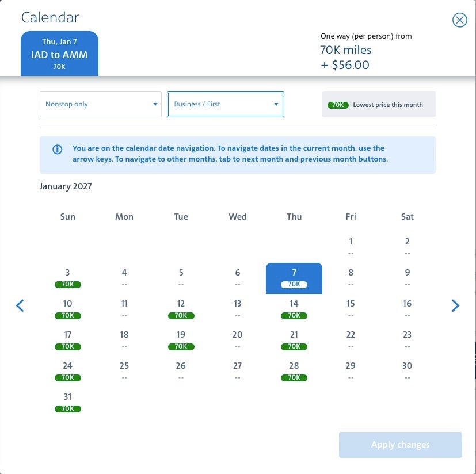The height and width of the screenshot is (474, 476).
Task: Pick Sunday January 3 with 70K fare
Action: click(x=68, y=278)
